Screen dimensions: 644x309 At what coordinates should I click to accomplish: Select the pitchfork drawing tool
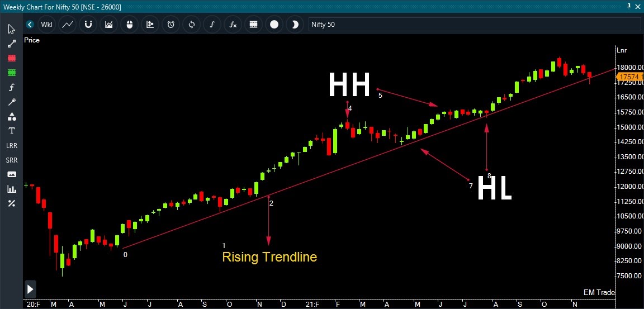(x=12, y=102)
